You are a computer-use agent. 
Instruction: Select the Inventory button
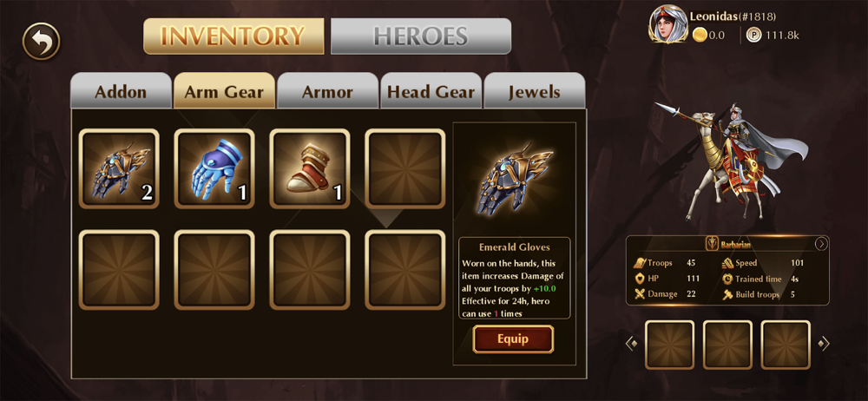point(233,36)
